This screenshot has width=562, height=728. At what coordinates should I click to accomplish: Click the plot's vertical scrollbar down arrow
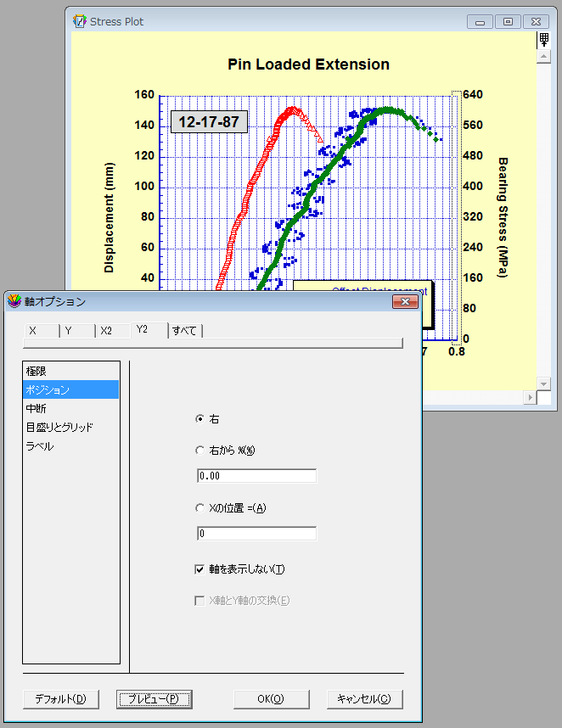pos(544,384)
